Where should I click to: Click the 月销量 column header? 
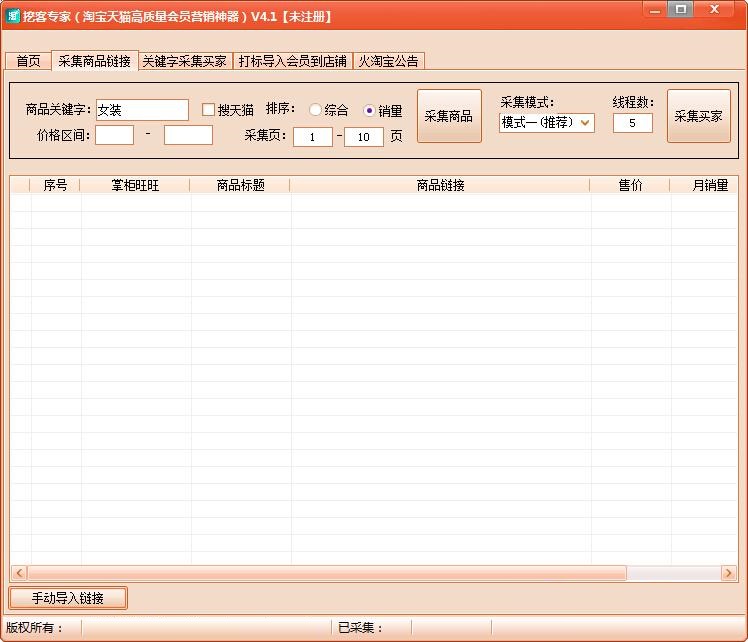(x=705, y=185)
